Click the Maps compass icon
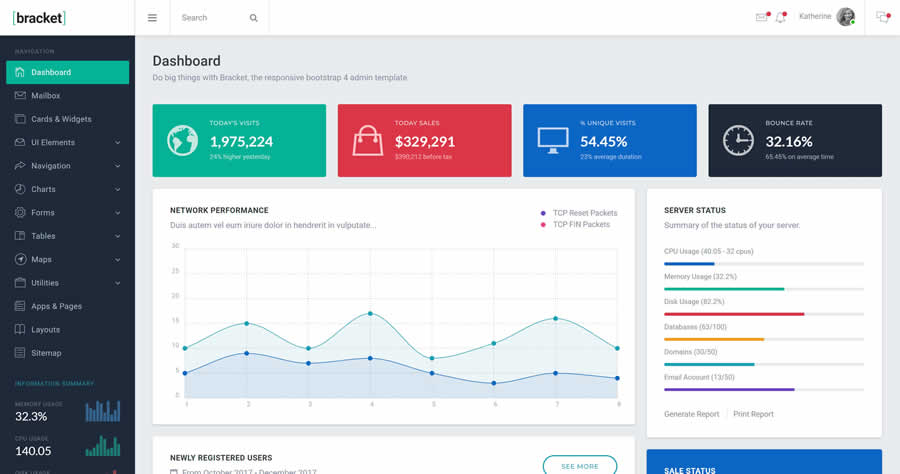This screenshot has height=474, width=900. coord(20,259)
